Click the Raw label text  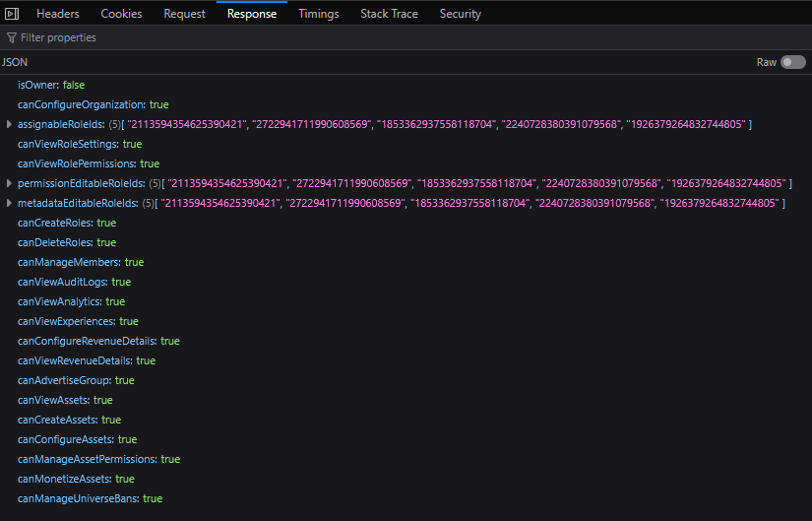(x=767, y=62)
